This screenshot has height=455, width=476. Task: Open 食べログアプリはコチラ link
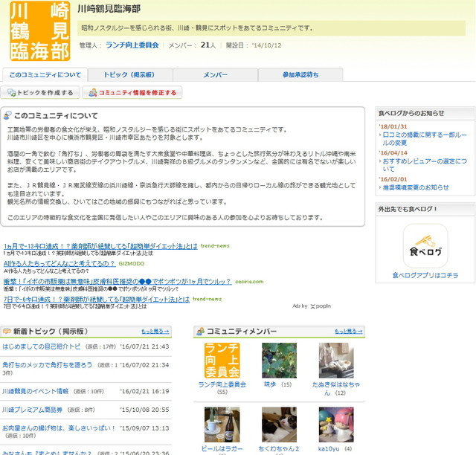coord(425,276)
